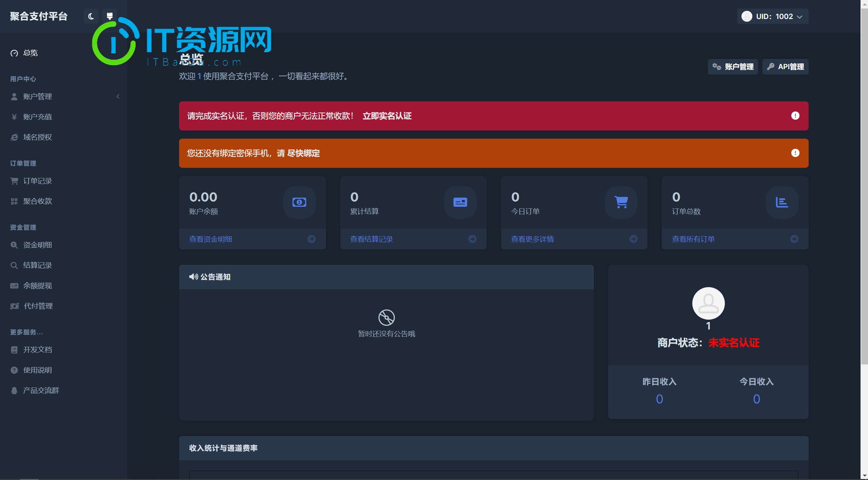The width and height of the screenshot is (868, 480).
Task: Click the magnifier icon beside 结算记录
Action: point(14,265)
